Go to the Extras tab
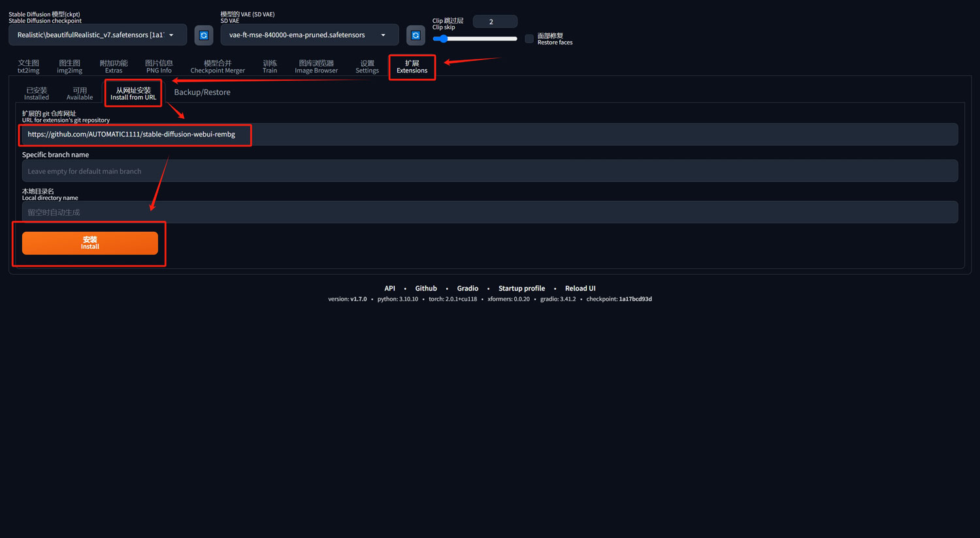980x538 pixels. [x=114, y=67]
